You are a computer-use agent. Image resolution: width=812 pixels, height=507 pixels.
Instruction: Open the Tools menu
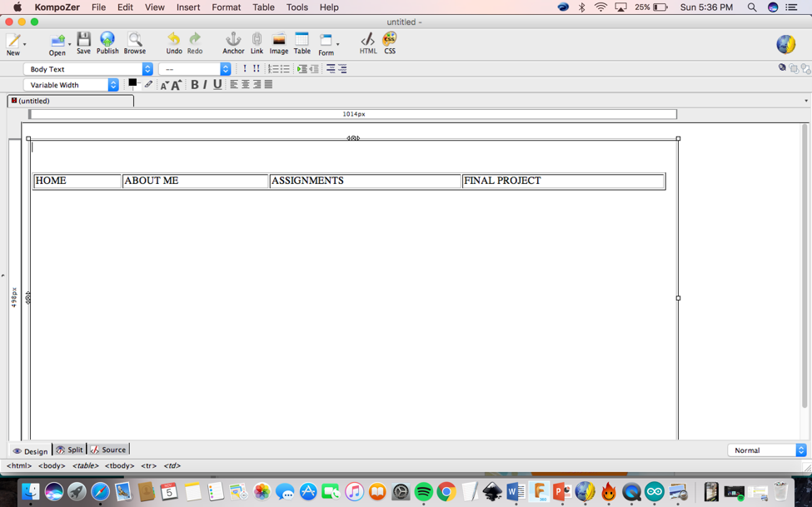click(297, 7)
